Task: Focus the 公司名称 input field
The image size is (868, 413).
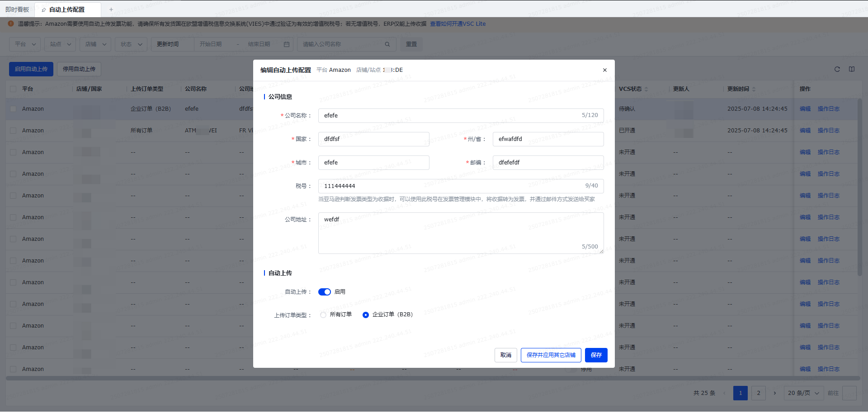Action: click(x=461, y=116)
